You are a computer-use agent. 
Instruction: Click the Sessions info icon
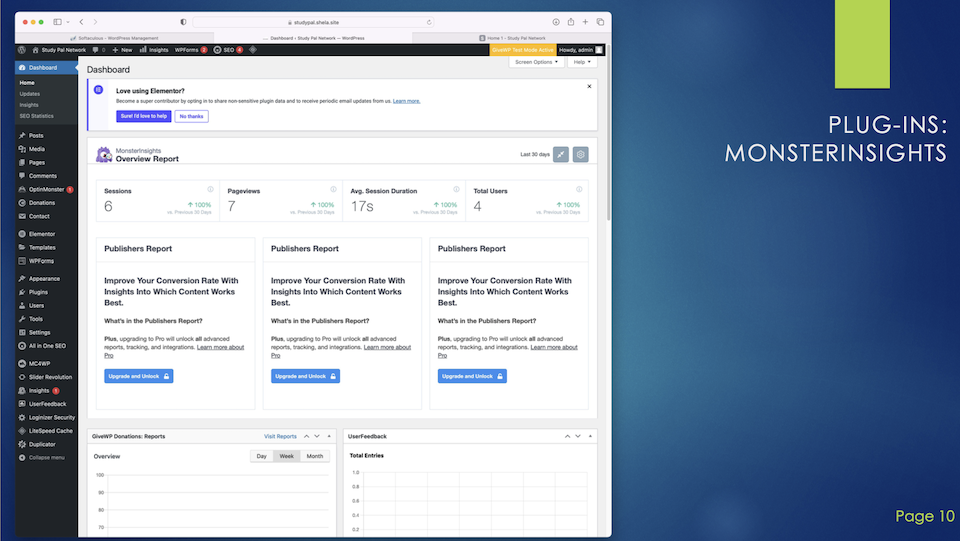(210, 189)
